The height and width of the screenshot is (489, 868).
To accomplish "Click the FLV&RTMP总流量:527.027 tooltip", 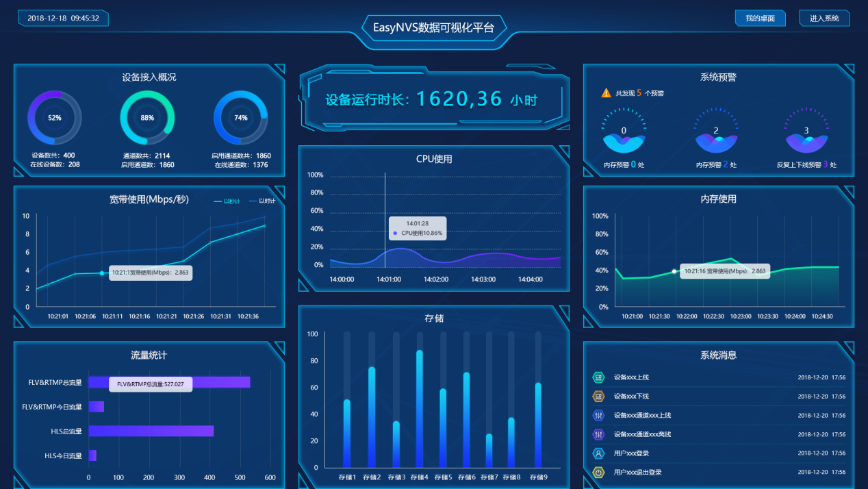I will pyautogui.click(x=151, y=384).
